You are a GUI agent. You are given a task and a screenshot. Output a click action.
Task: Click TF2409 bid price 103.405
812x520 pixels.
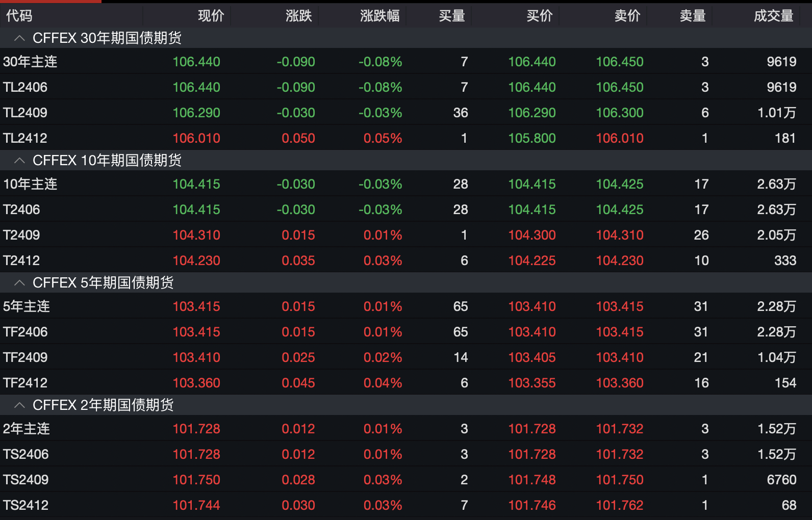point(532,357)
